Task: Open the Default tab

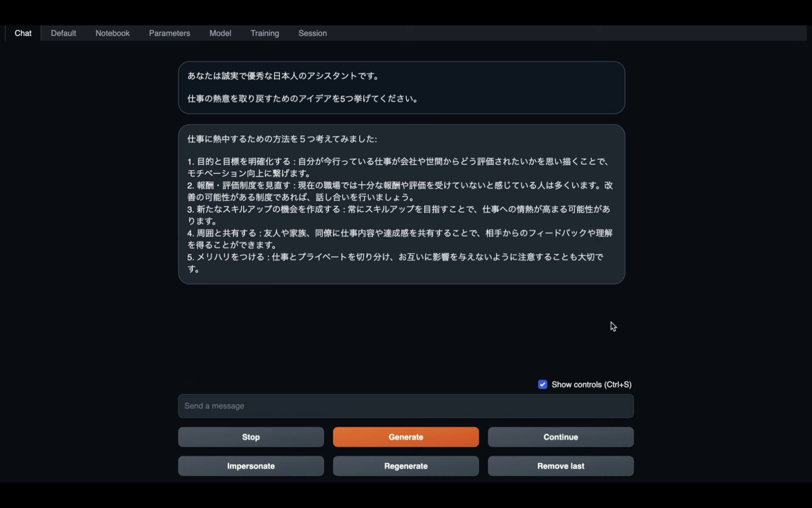Action: click(x=63, y=33)
